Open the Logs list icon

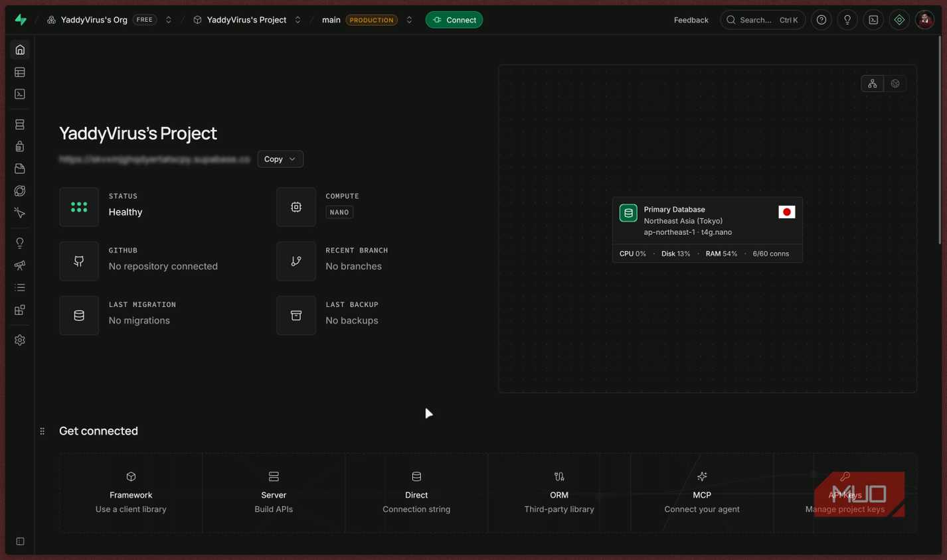(x=20, y=287)
